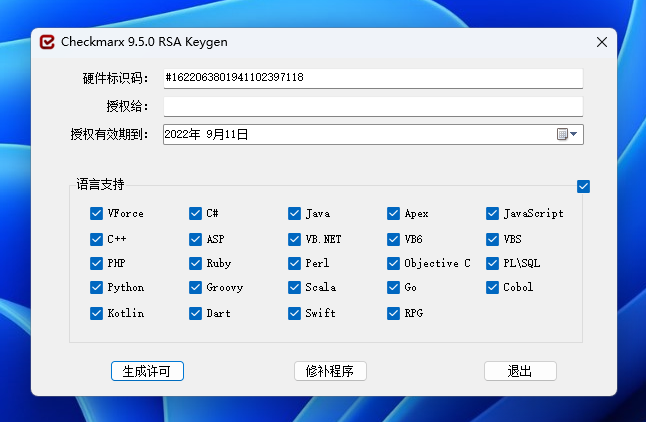Toggle the Objective C checkbox
646x422 pixels.
click(393, 263)
